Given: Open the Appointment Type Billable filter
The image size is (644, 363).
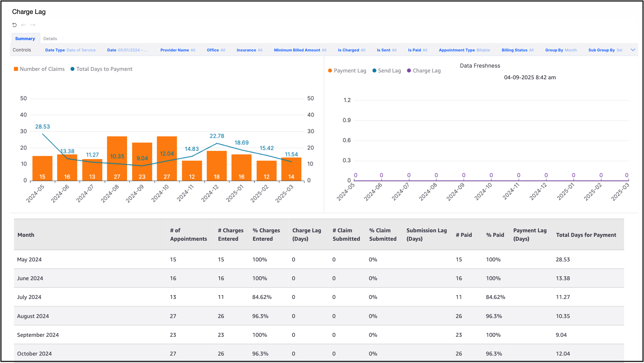Looking at the screenshot, I should point(464,50).
